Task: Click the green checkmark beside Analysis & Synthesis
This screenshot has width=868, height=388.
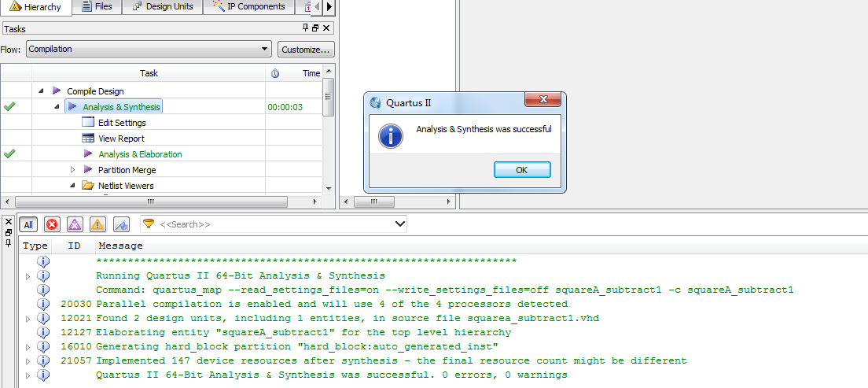Action: (9, 106)
